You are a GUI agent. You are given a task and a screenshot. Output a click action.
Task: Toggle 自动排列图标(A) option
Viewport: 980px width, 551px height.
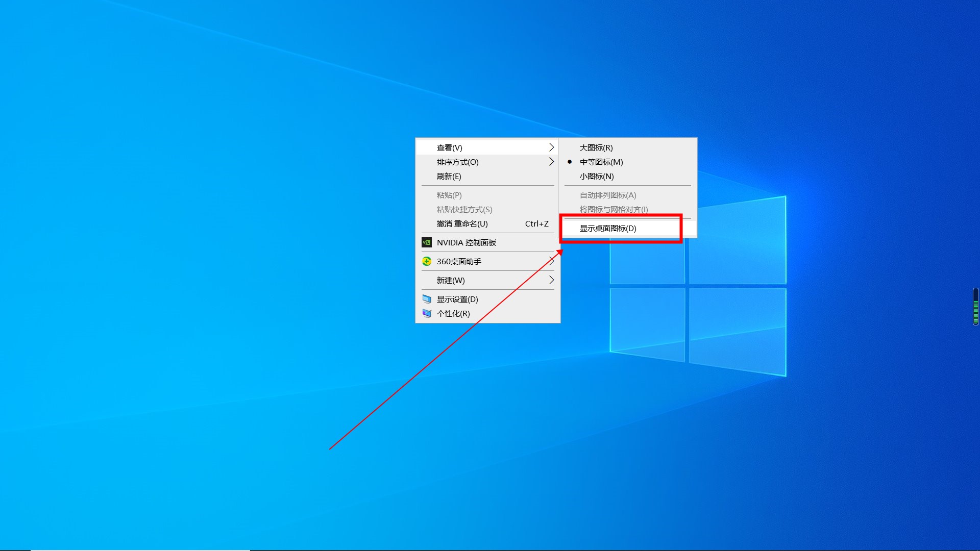pyautogui.click(x=607, y=195)
